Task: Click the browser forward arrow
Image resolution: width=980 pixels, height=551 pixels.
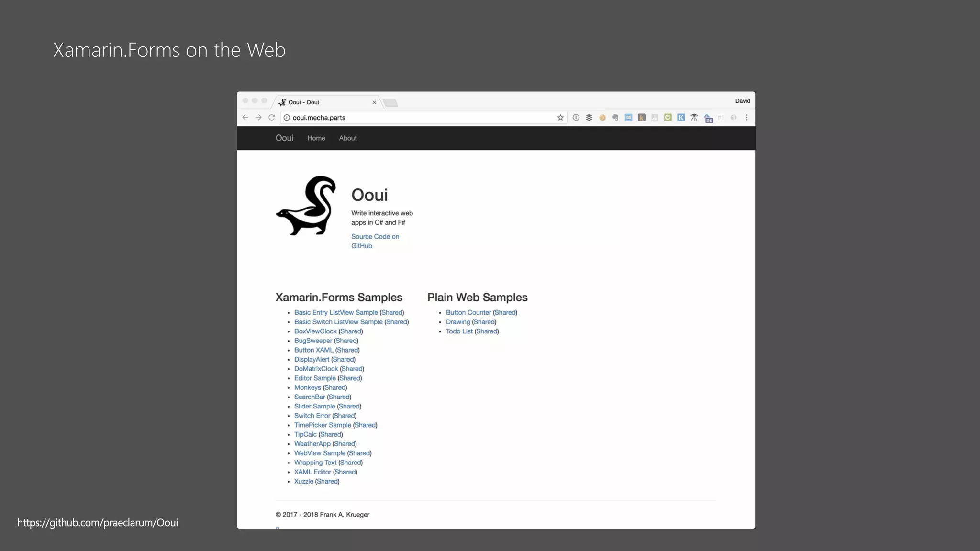Action: (x=258, y=118)
